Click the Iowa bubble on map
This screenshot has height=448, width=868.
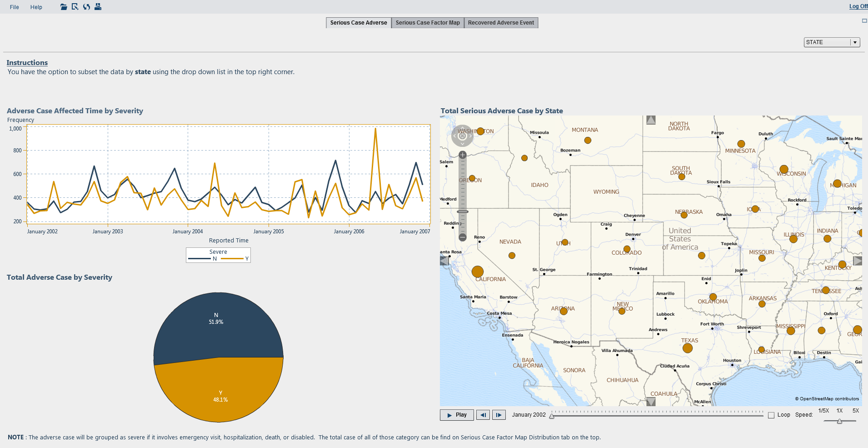coord(755,209)
